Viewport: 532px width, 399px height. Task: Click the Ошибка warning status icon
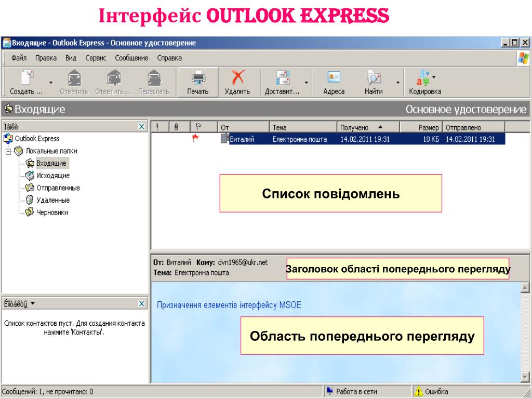[419, 391]
